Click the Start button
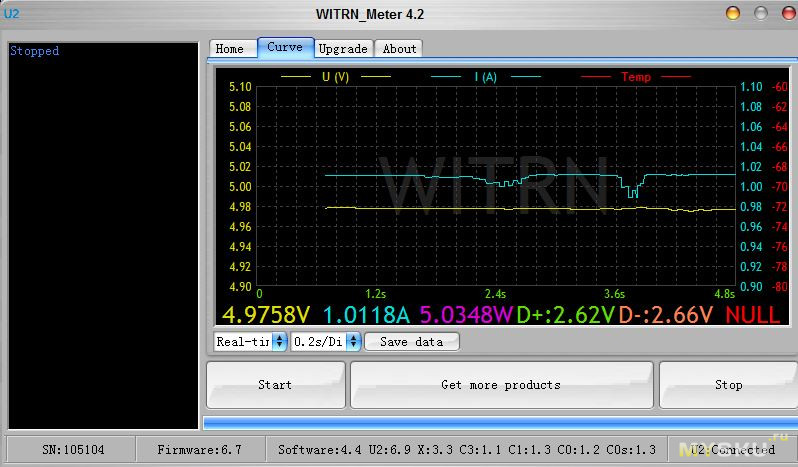The height and width of the screenshot is (467, 798). click(275, 385)
